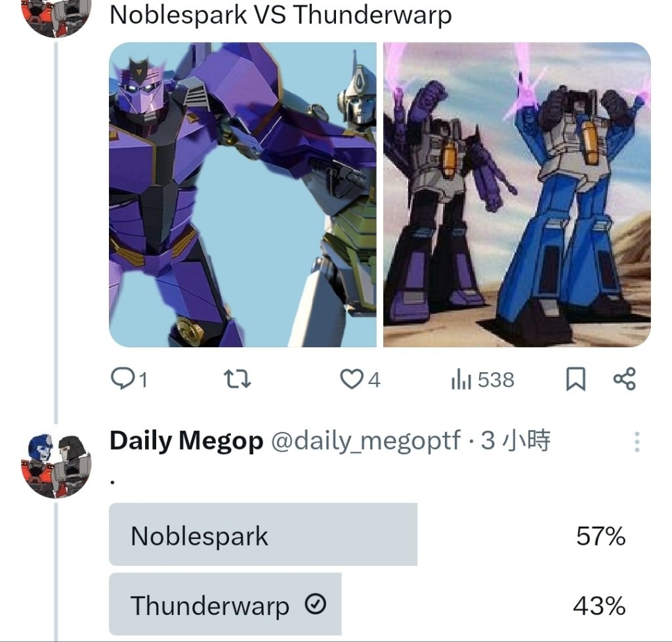
Task: Open the reply comment icon
Action: [x=121, y=378]
